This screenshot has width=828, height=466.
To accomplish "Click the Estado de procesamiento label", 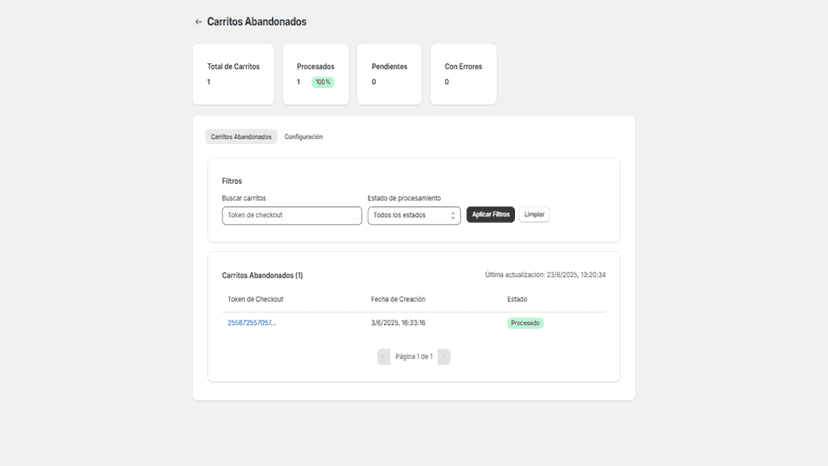I will point(404,198).
